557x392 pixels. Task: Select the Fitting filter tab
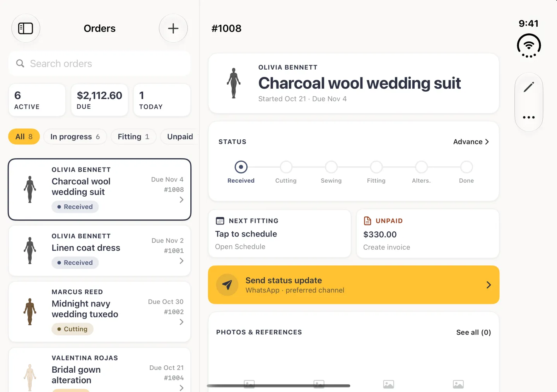coord(133,137)
